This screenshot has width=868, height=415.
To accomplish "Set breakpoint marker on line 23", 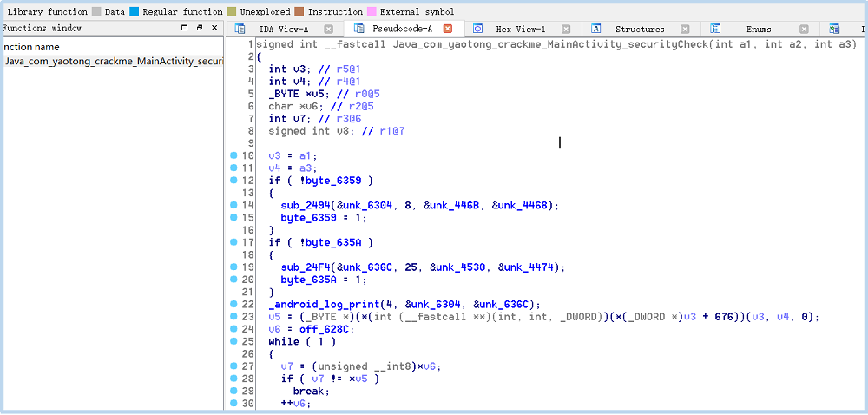I will [x=233, y=317].
